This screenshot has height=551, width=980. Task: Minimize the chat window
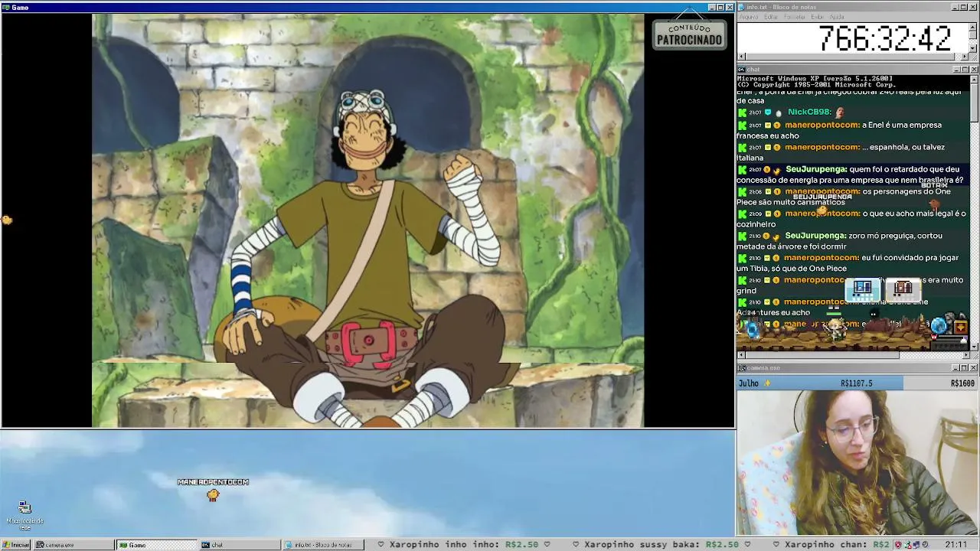(957, 70)
